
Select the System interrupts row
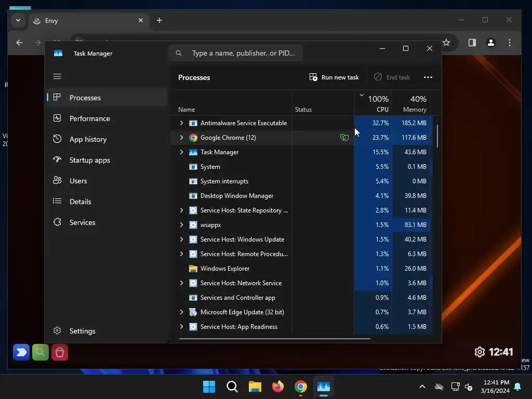[x=301, y=181]
